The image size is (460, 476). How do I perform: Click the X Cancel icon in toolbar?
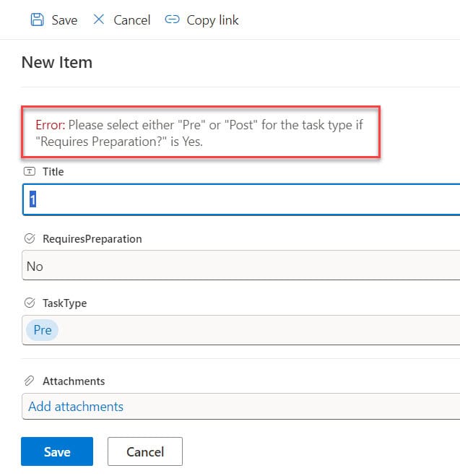(x=99, y=19)
